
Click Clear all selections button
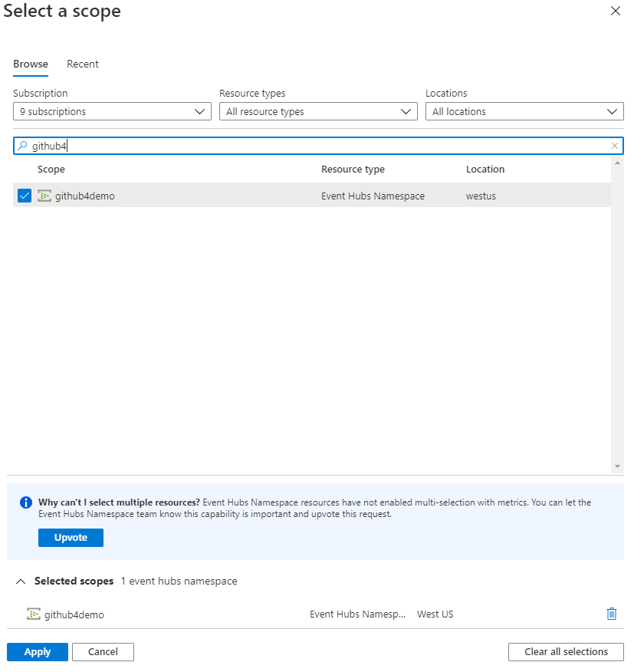click(x=566, y=652)
